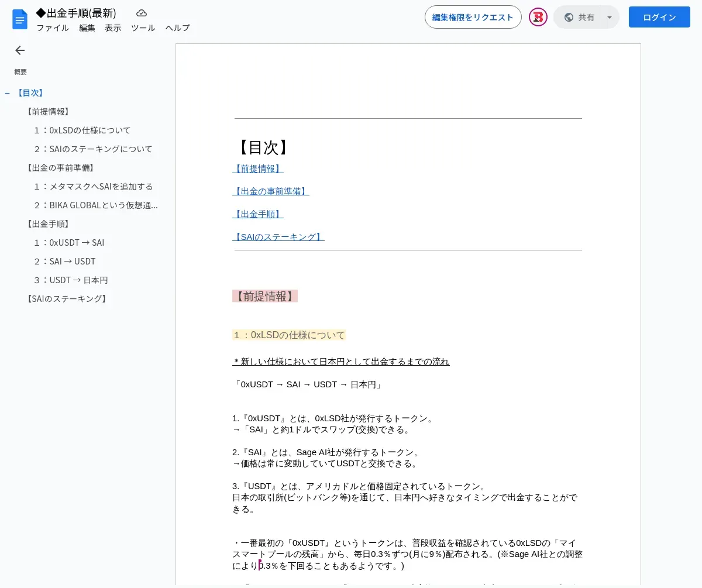
Task: Go to outline item USDT → 日本円
Action: click(x=71, y=280)
